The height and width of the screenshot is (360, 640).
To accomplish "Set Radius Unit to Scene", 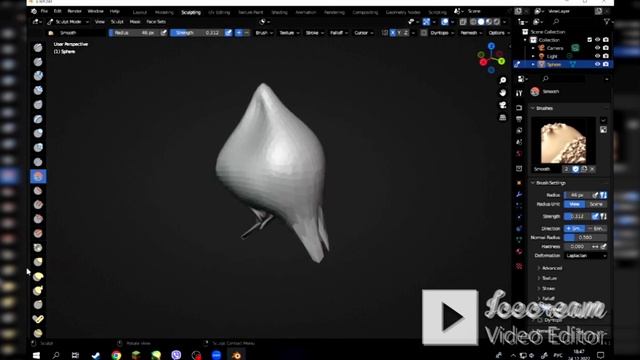I will 596,204.
